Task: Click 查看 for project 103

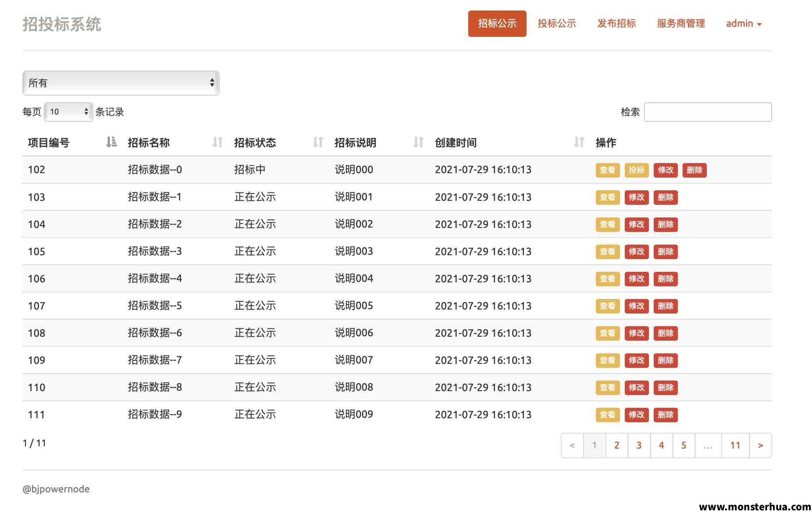Action: click(x=607, y=197)
